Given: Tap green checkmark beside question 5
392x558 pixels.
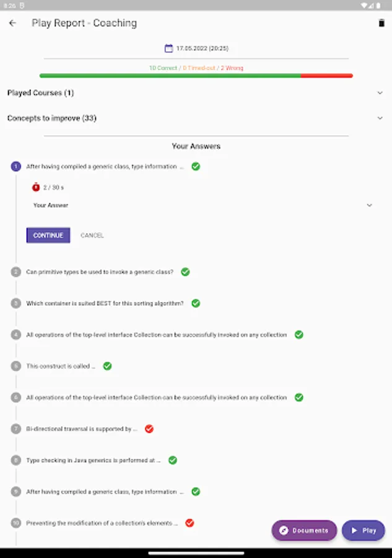Looking at the screenshot, I should pos(107,366).
